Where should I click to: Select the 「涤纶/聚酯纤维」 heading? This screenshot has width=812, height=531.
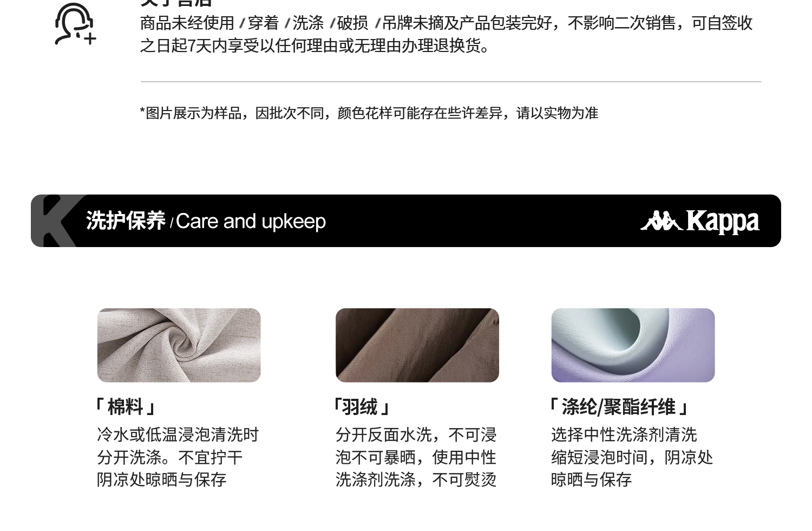pos(619,407)
